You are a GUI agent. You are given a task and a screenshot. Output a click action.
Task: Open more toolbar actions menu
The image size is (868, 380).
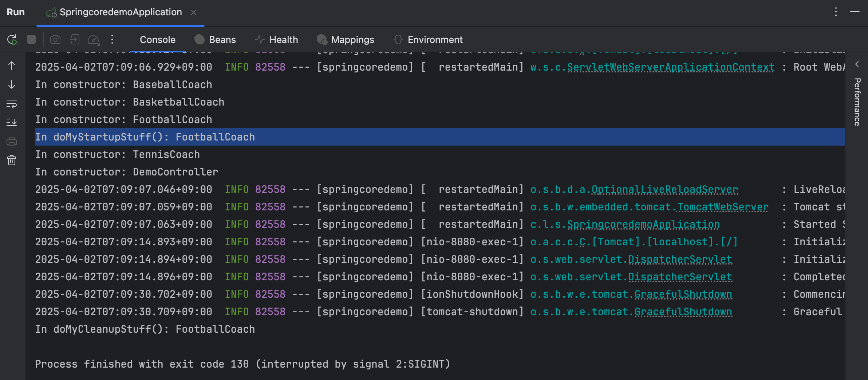point(112,39)
